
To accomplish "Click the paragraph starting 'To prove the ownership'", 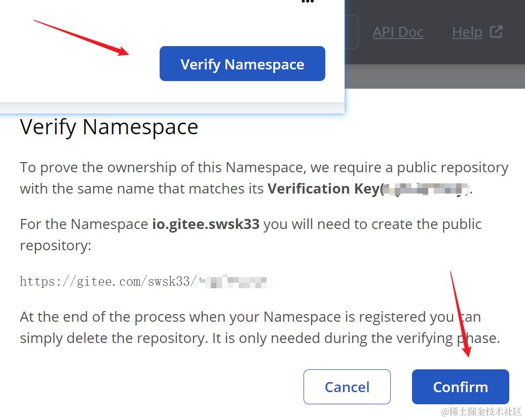I will click(x=264, y=178).
